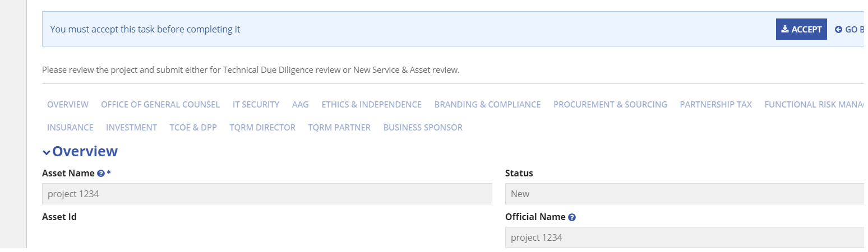Open the TQRM Director tab
This screenshot has height=252, width=868.
[x=262, y=128]
